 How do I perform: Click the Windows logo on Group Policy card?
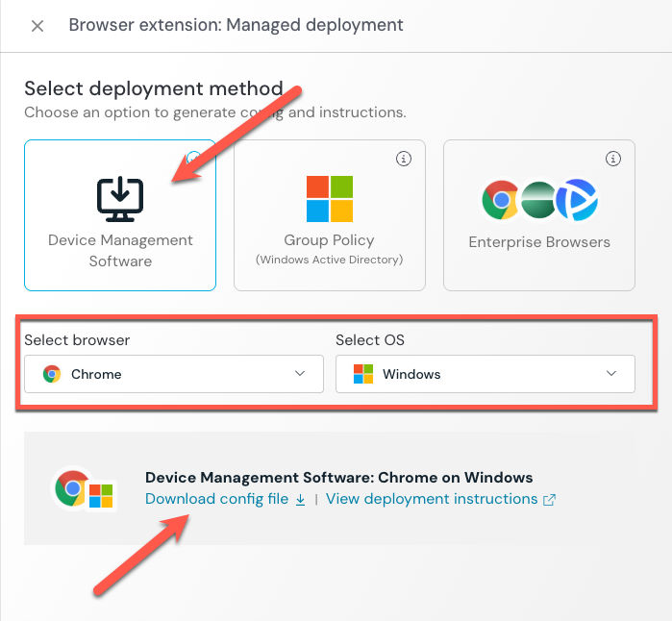(330, 199)
